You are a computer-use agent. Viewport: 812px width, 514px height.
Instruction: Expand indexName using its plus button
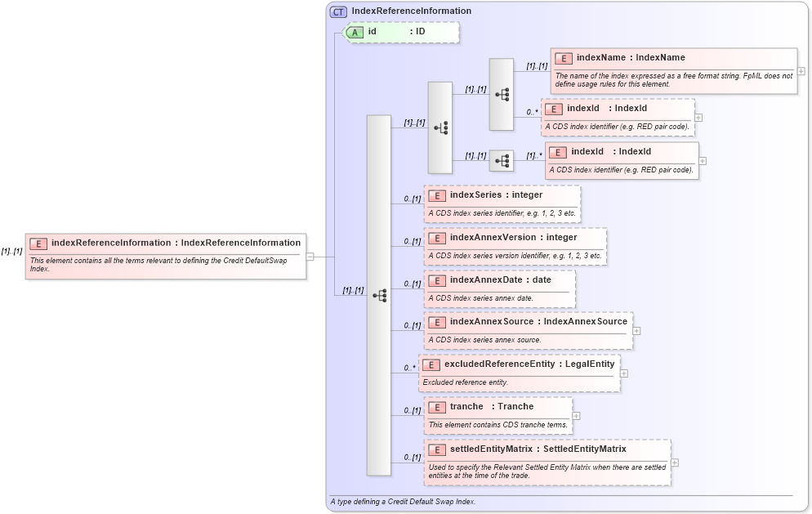[802, 70]
